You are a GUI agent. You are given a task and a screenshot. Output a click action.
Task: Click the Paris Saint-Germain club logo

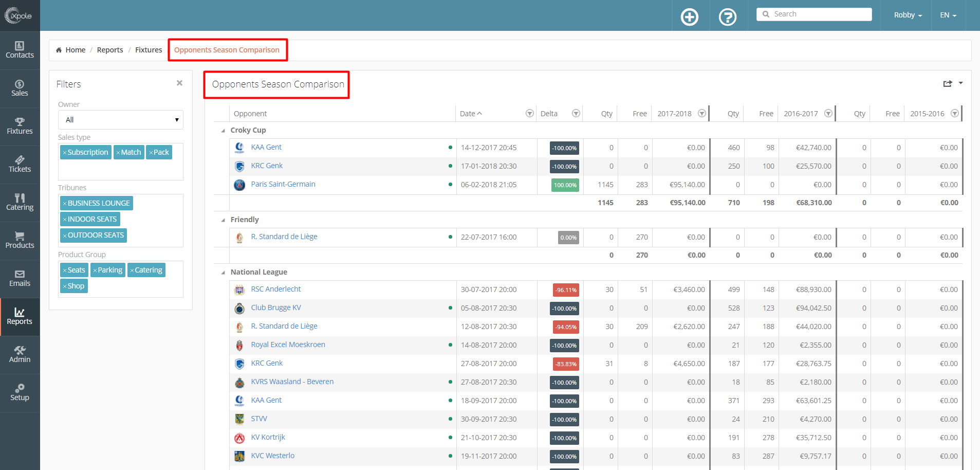click(239, 185)
